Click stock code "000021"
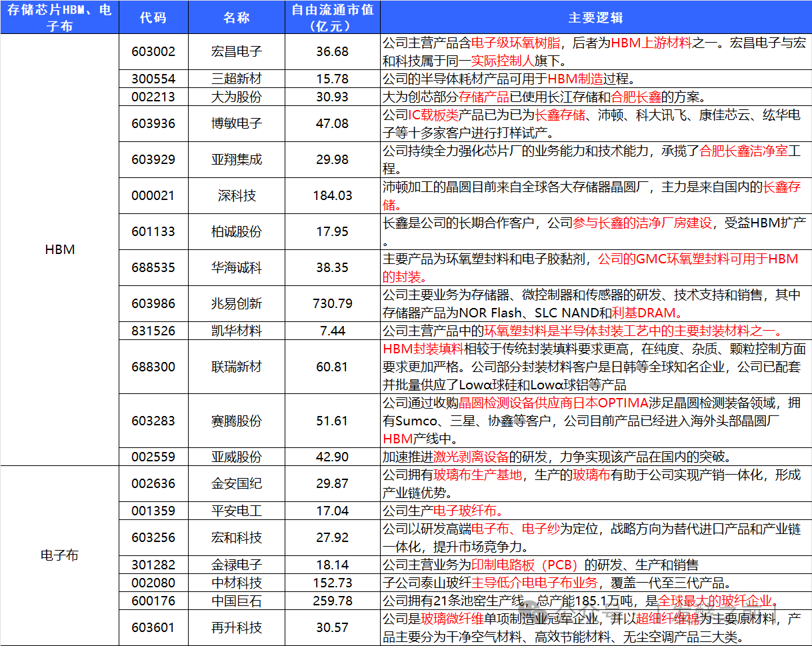 153,195
